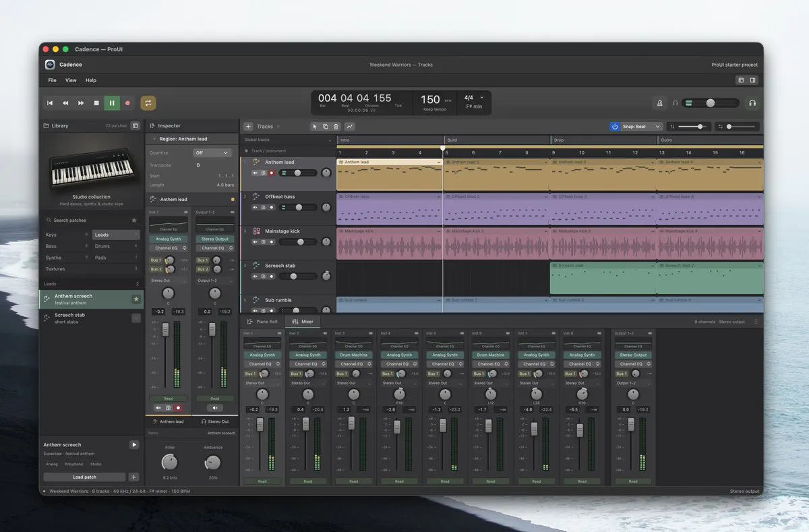Add a new track with plus button
Screen dimensions: 809x532
[248, 126]
